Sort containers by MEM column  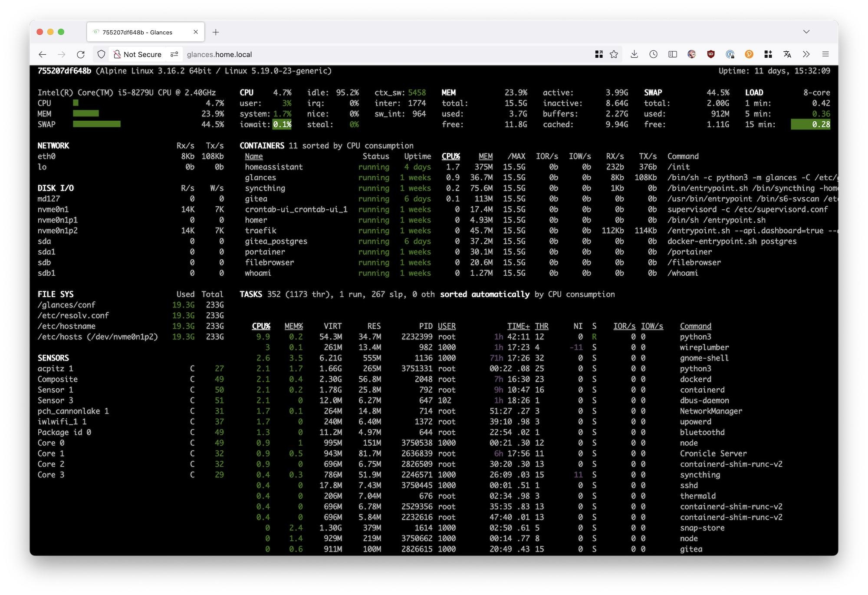tap(486, 156)
